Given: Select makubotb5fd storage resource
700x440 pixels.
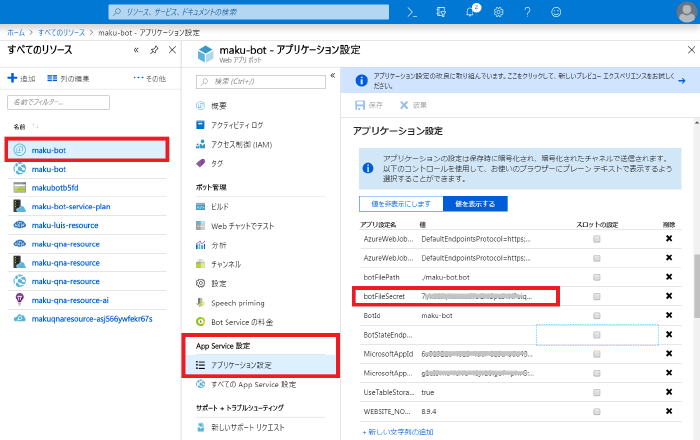Looking at the screenshot, I should (55, 187).
